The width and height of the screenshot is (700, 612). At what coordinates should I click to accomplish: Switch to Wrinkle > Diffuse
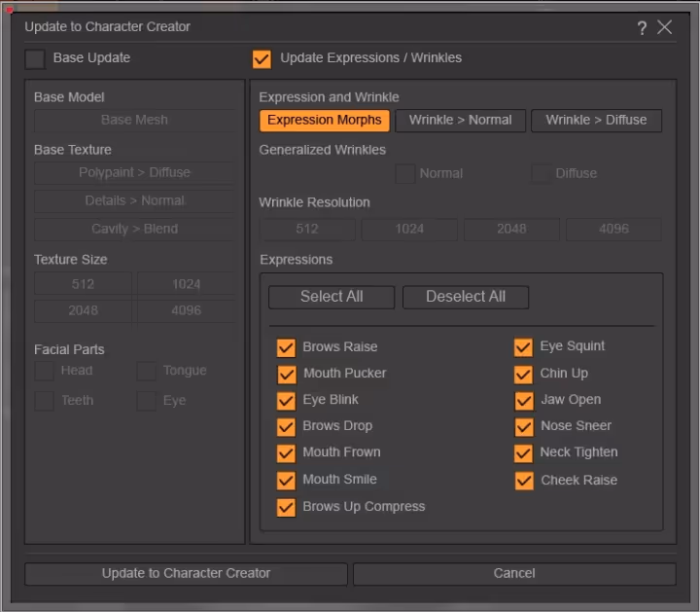pos(596,121)
